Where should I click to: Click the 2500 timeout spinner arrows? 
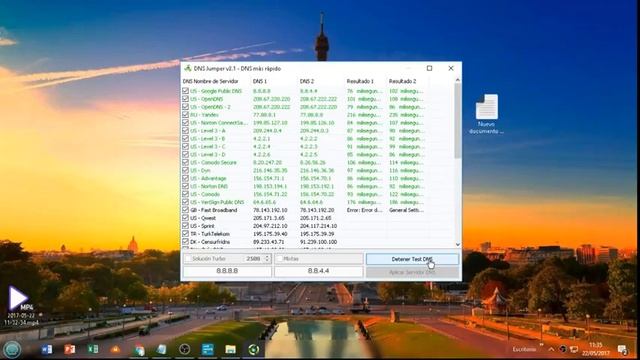pos(267,259)
